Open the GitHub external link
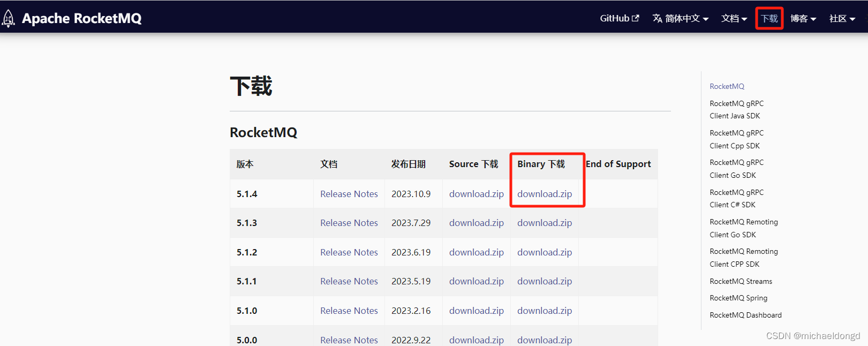This screenshot has height=346, width=868. click(620, 18)
